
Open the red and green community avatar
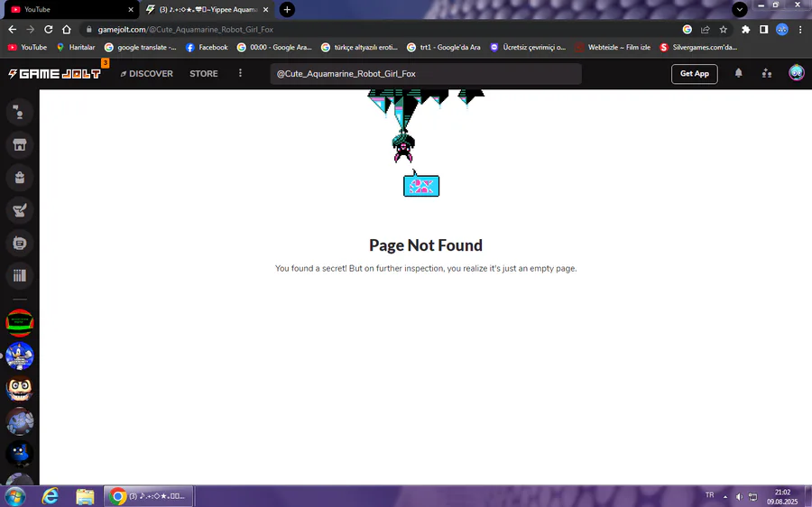click(20, 323)
